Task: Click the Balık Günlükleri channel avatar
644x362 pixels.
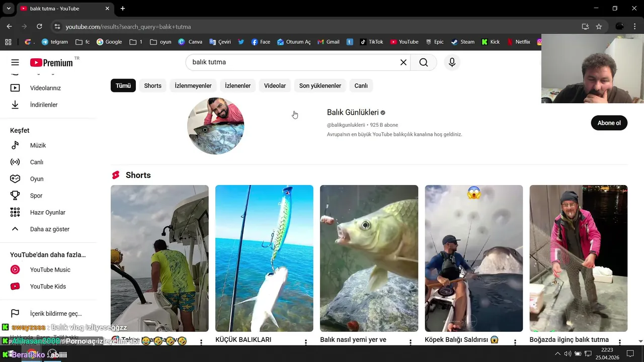Action: 216,126
